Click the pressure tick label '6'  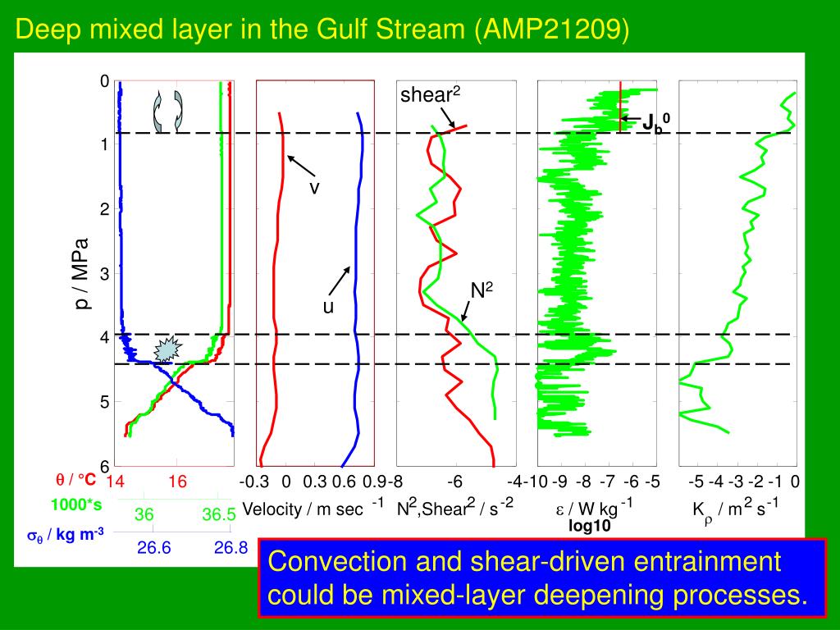[104, 466]
